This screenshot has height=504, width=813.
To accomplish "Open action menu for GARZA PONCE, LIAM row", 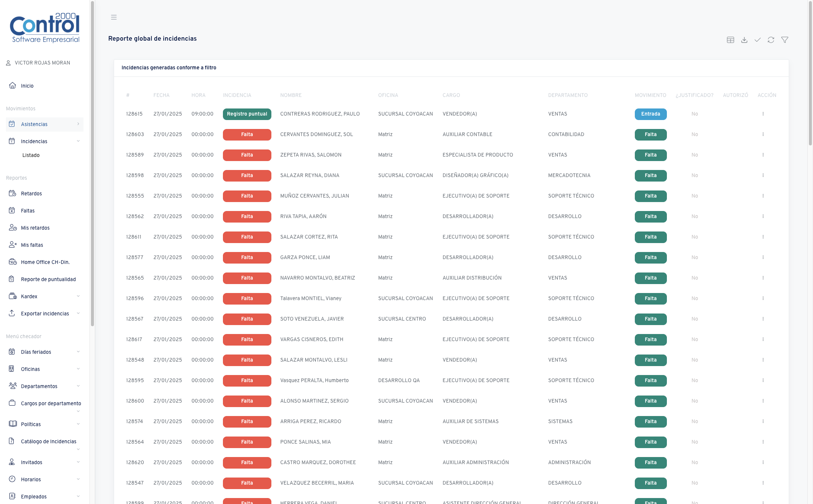I will 763,257.
